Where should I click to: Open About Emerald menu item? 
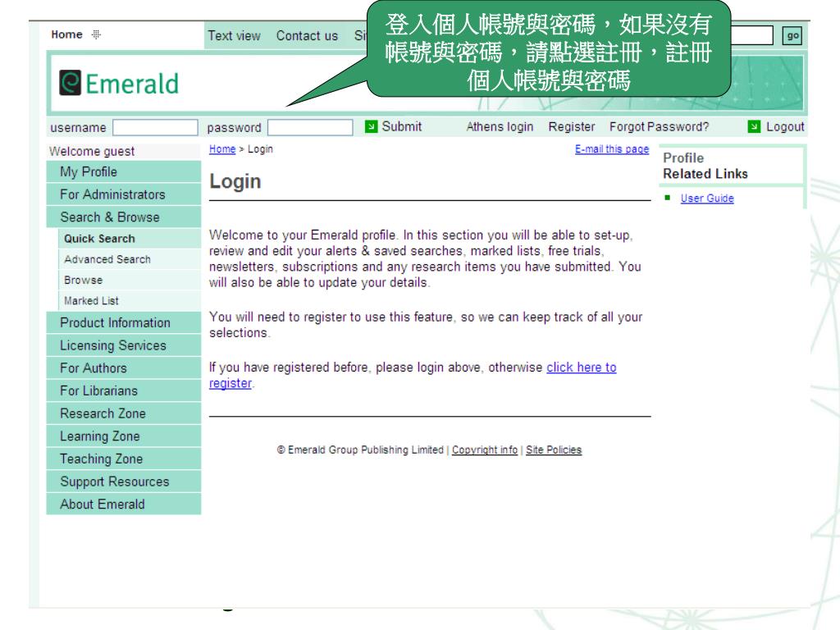tap(124, 504)
